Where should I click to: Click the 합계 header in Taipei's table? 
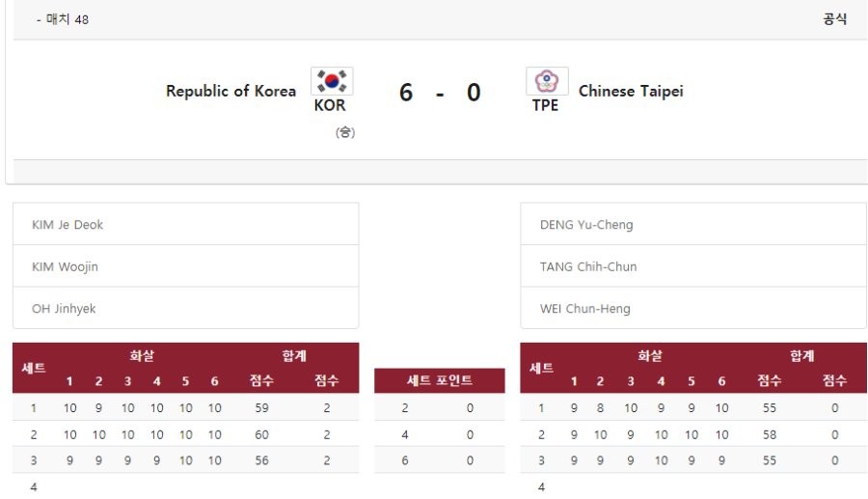coord(801,356)
